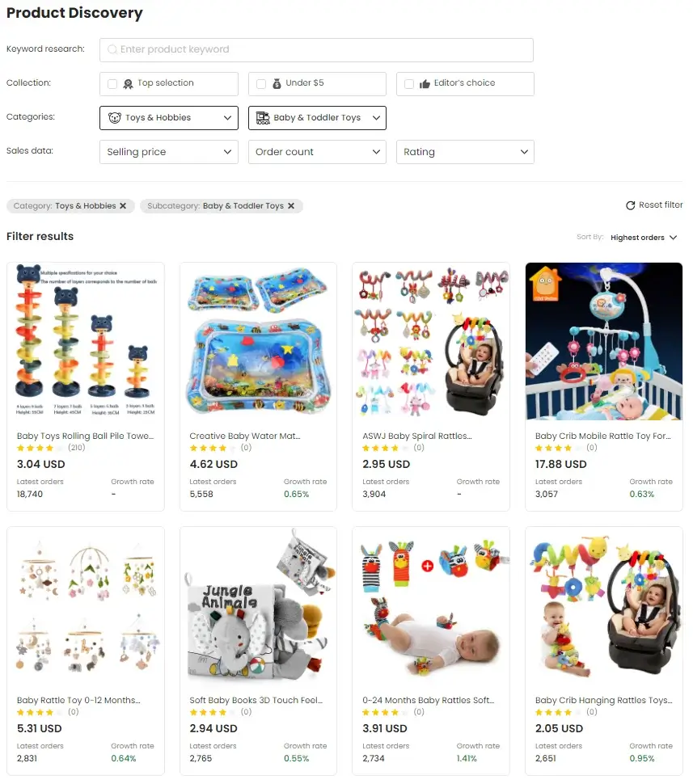Screen dimensions: 693x784
Task: Click the toy train icon in Baby & Toddler Toys
Action: coord(263,118)
